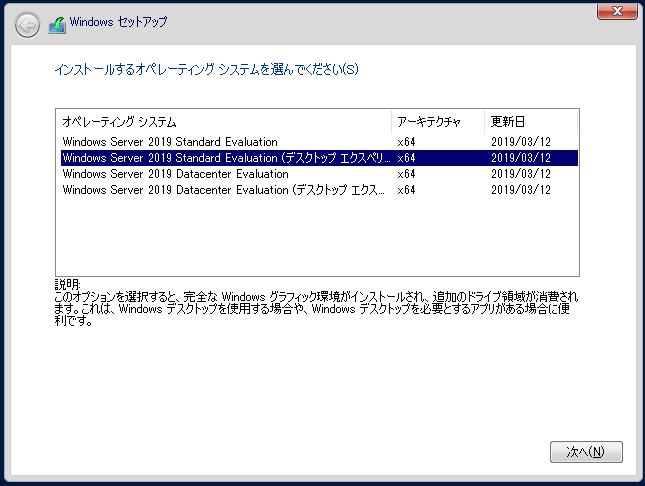This screenshot has height=486, width=645.
Task: Click the 更新日 column header
Action: point(531,122)
